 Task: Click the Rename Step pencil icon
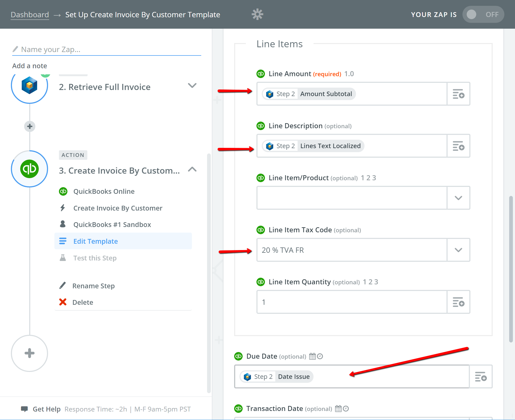pyautogui.click(x=63, y=286)
